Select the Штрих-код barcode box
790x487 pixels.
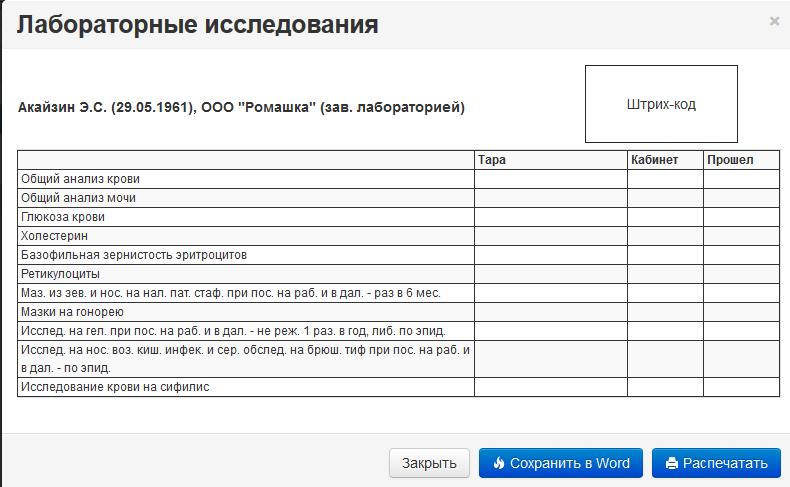coord(661,104)
